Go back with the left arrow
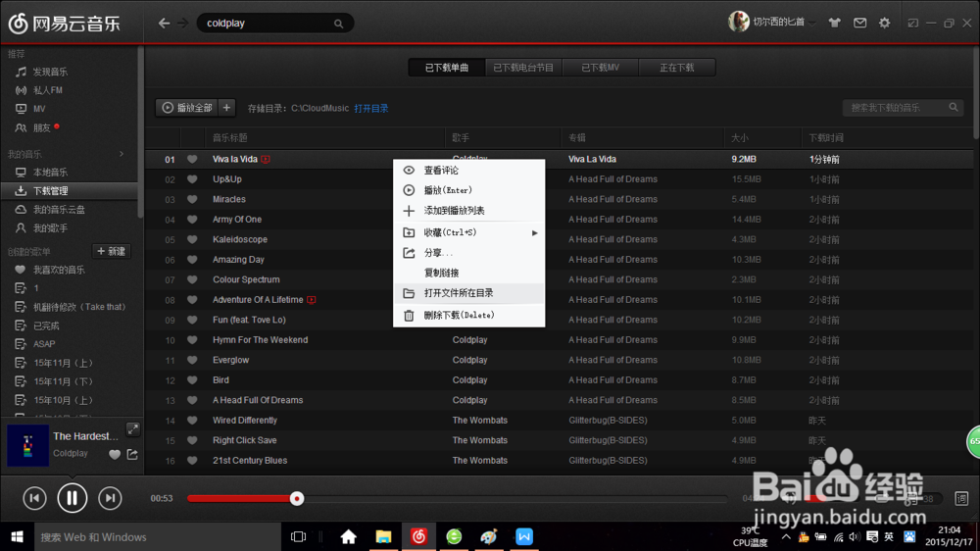The image size is (980, 551). point(164,24)
